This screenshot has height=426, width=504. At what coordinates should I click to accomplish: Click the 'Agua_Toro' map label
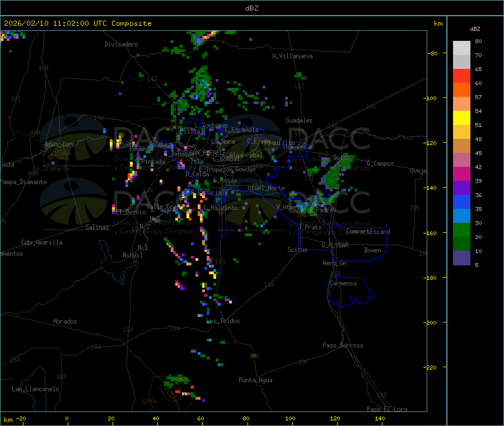click(60, 144)
